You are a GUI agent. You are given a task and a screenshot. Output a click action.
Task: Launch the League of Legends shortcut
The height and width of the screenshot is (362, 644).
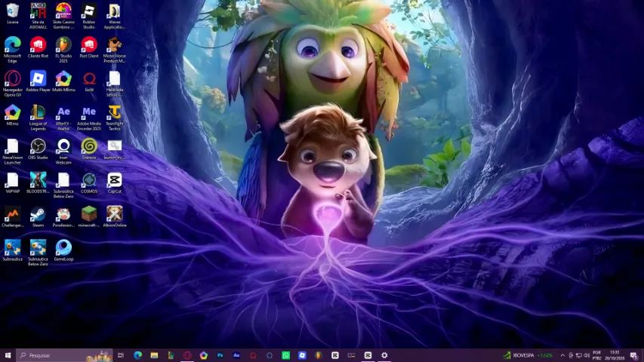(x=38, y=118)
